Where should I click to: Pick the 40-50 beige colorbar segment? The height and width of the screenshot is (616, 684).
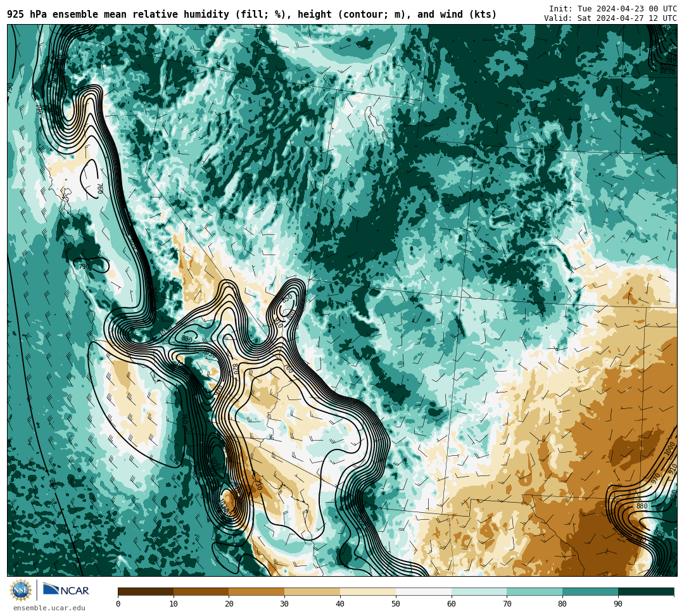368,591
